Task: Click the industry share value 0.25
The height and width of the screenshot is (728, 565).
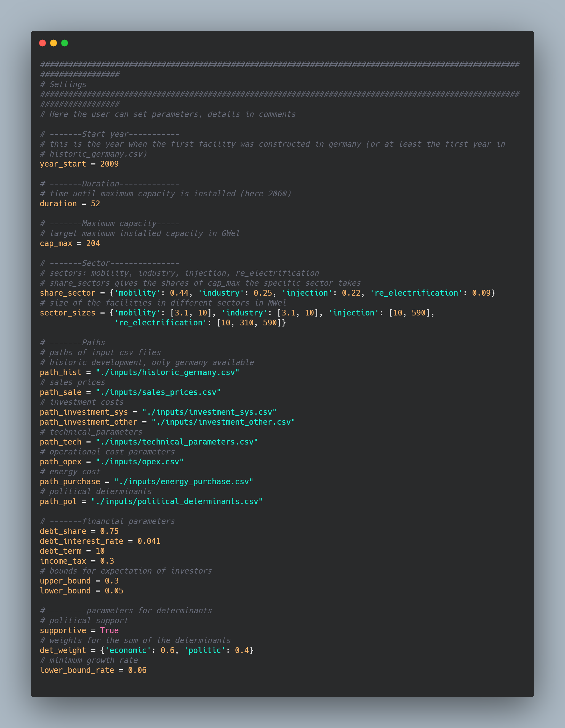Action: point(263,293)
